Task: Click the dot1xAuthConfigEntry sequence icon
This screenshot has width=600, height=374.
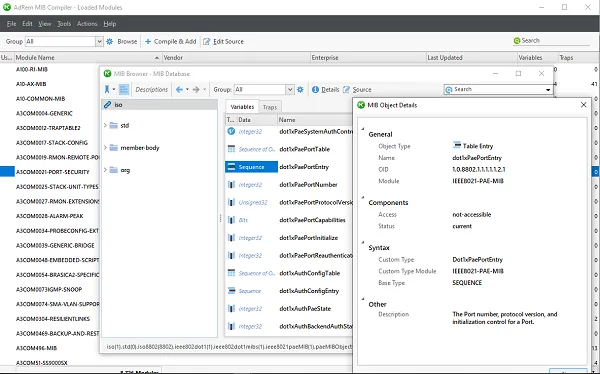Action: point(231,291)
